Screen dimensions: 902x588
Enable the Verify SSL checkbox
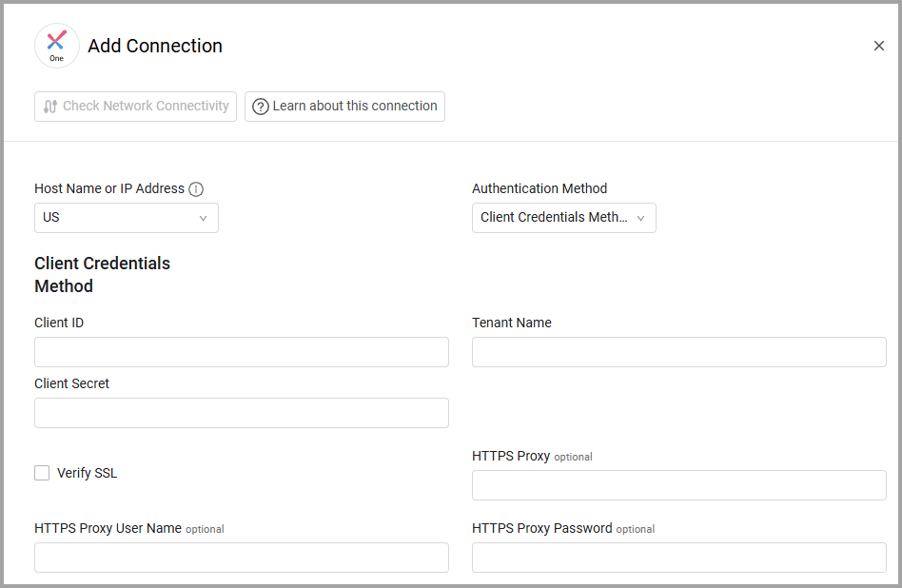(x=42, y=473)
